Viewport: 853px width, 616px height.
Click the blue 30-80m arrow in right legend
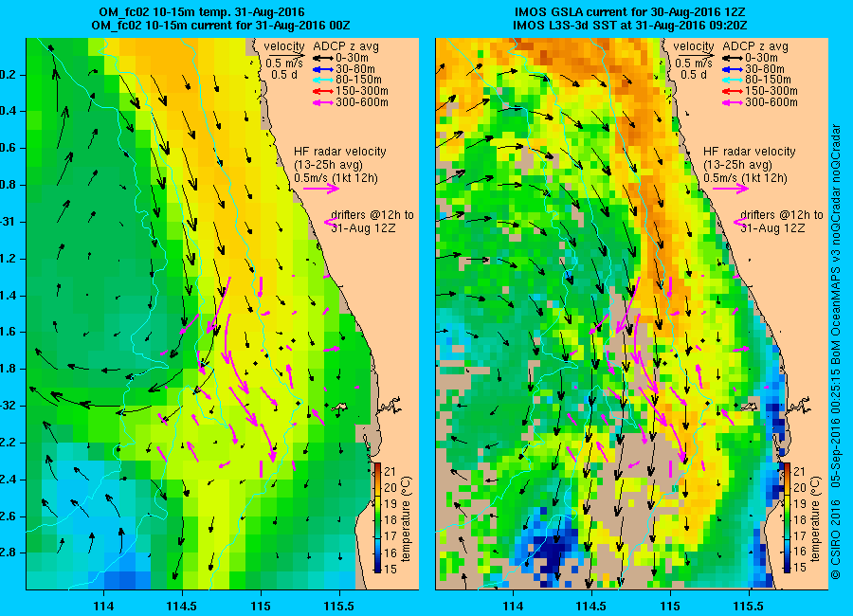(x=732, y=69)
